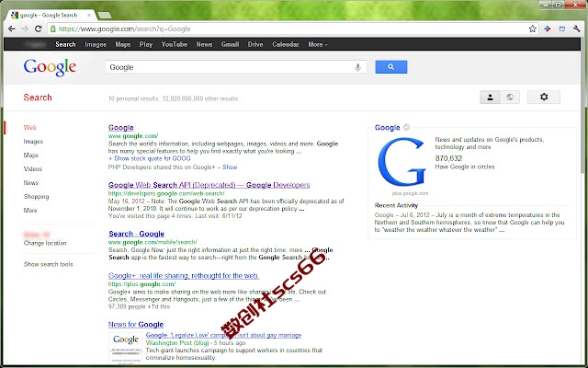
Task: Click Recent Activity heading
Action: (396, 205)
